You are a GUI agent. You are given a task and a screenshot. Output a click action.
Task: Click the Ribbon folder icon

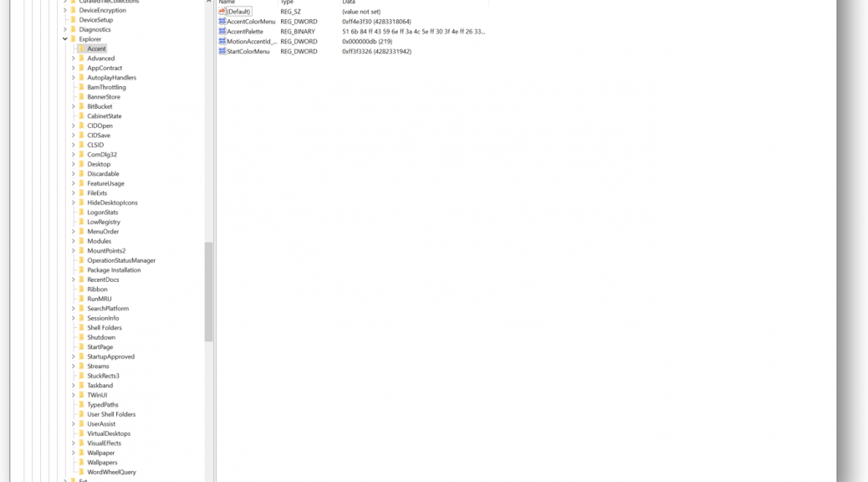click(81, 290)
